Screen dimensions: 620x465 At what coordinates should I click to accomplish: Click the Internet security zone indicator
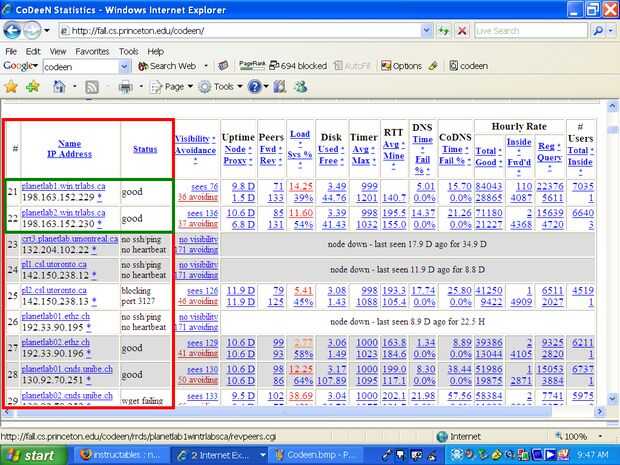459,437
